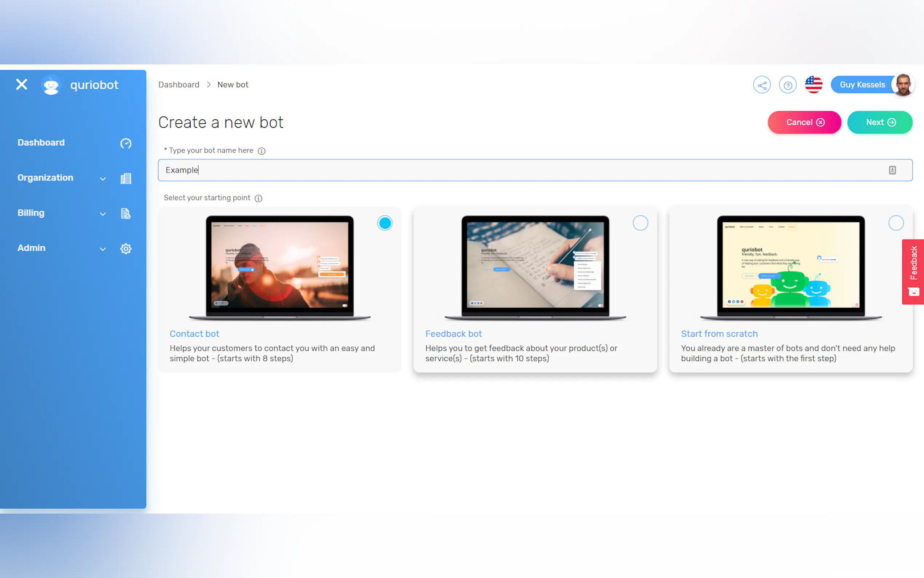Screen dimensions: 924x578
Task: Expand the Billing menu chevron
Action: pos(103,214)
